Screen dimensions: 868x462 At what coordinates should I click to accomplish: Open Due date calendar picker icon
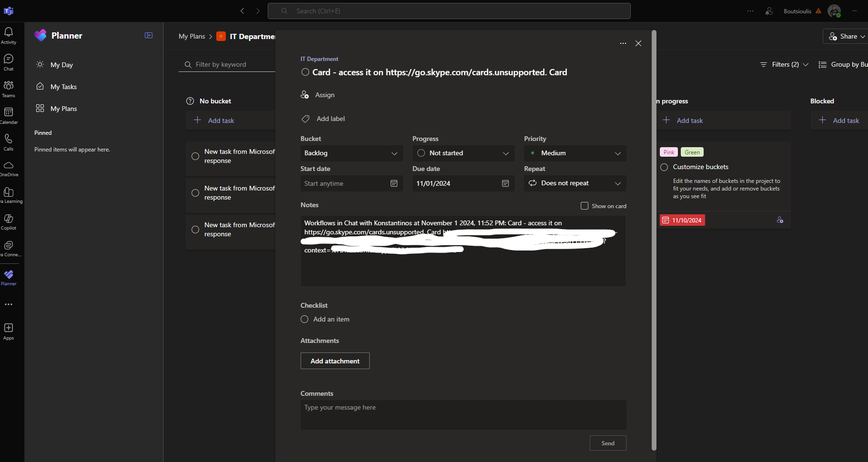(x=505, y=183)
